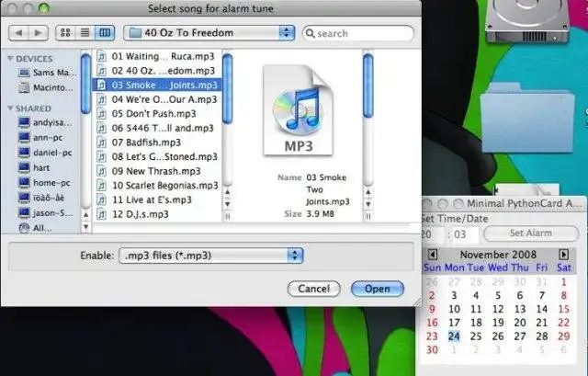Collapse the SHARED section triangle
The width and height of the screenshot is (588, 376).
(10, 108)
